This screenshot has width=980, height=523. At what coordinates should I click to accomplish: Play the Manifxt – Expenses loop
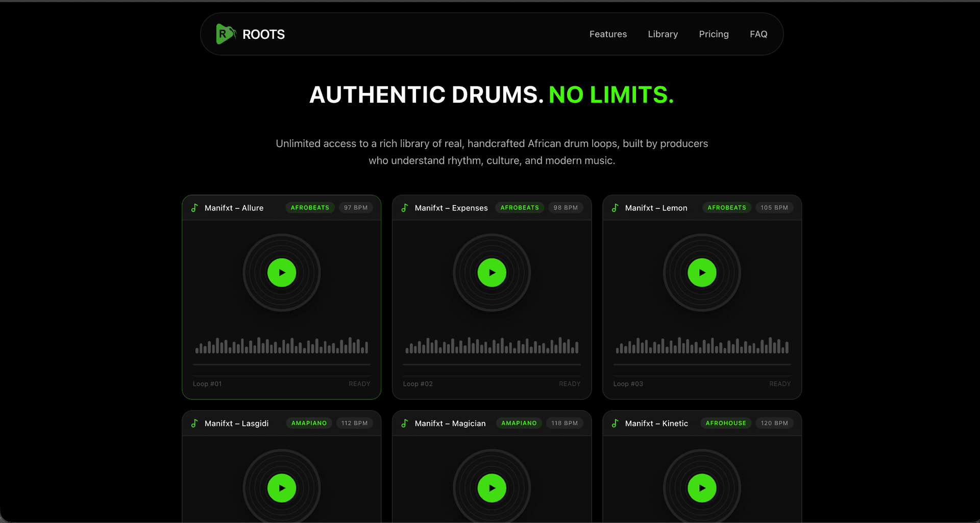(x=492, y=273)
